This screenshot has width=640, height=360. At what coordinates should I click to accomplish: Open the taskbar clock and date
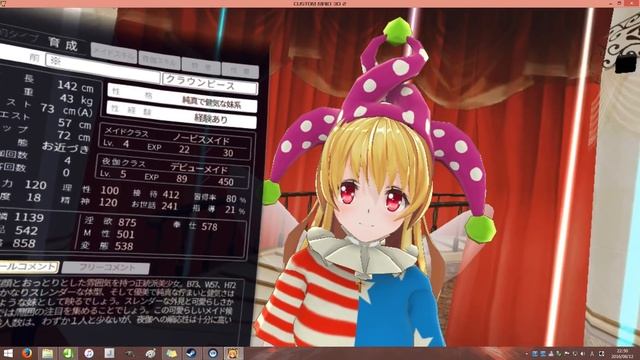click(622, 353)
